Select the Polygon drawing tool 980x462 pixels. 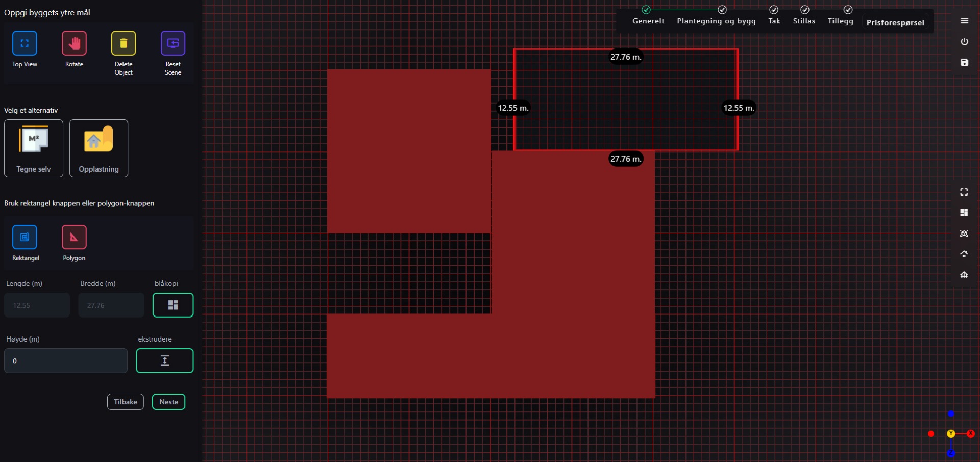74,237
